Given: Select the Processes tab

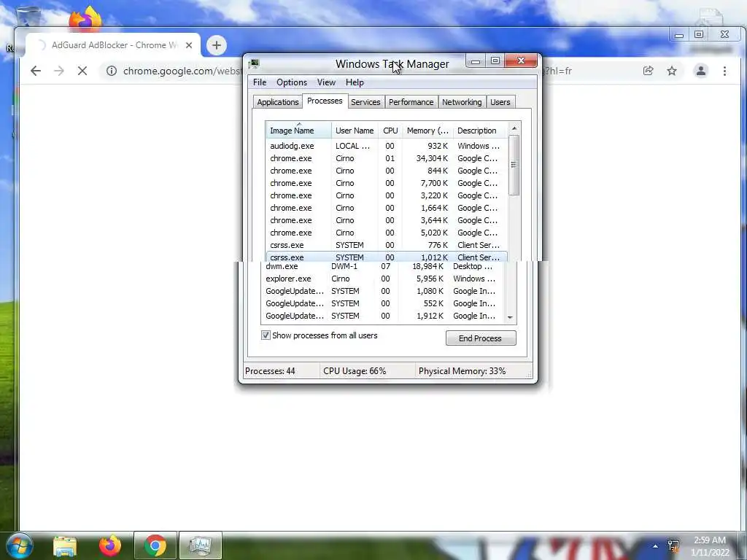Looking at the screenshot, I should click(x=325, y=101).
